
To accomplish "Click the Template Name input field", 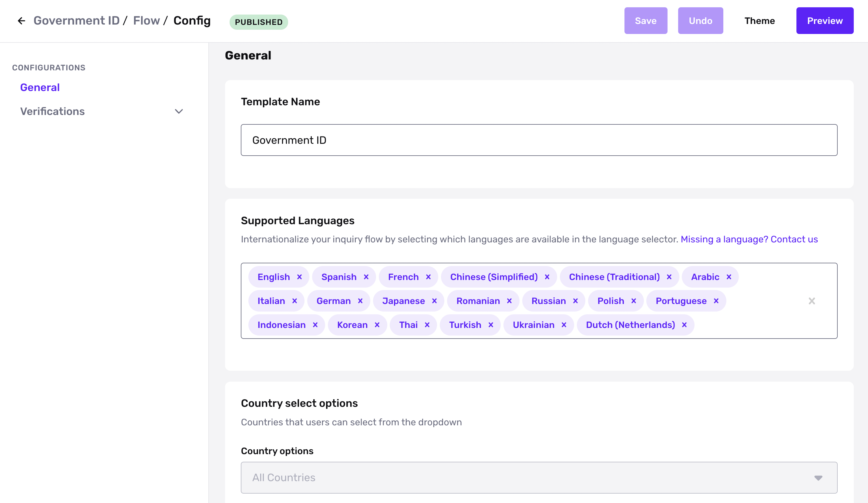I will tap(539, 140).
